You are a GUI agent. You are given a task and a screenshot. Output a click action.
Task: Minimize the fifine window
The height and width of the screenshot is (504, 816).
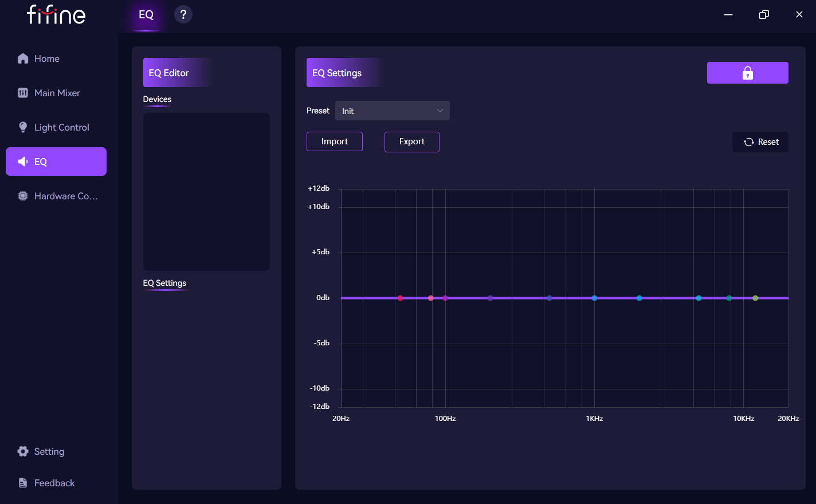pyautogui.click(x=728, y=14)
